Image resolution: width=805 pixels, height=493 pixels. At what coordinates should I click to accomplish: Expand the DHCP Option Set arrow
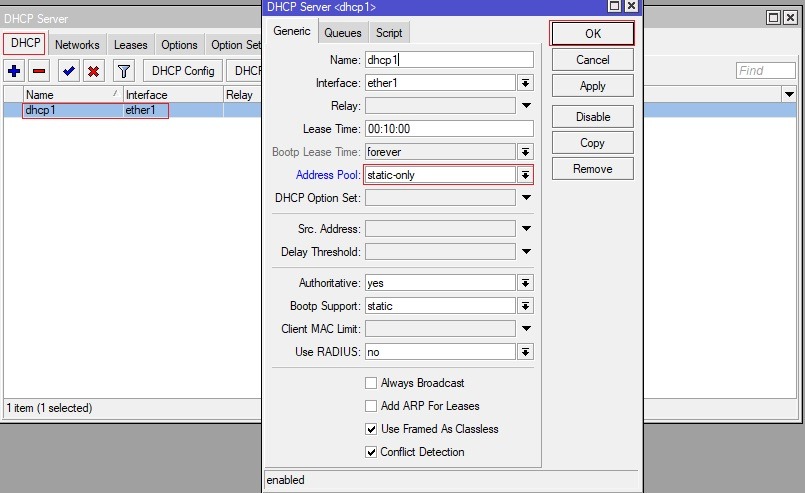526,198
